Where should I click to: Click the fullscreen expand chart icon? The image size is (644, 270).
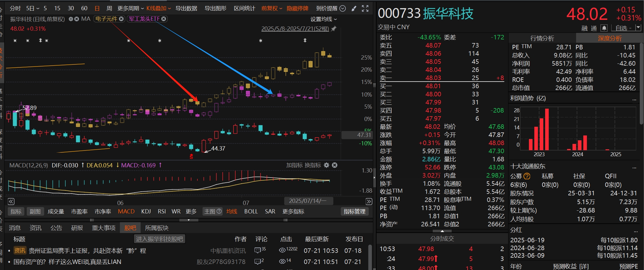pos(365,8)
